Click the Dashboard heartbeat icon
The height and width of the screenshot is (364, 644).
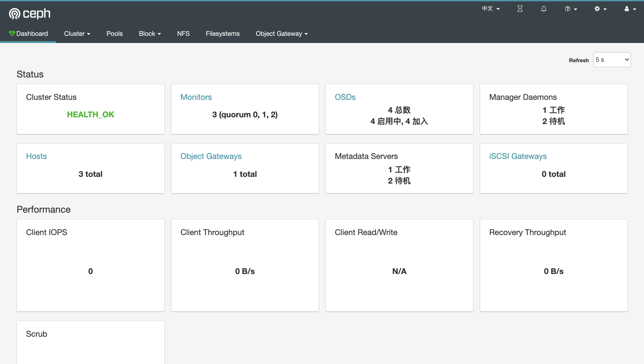tap(12, 33)
